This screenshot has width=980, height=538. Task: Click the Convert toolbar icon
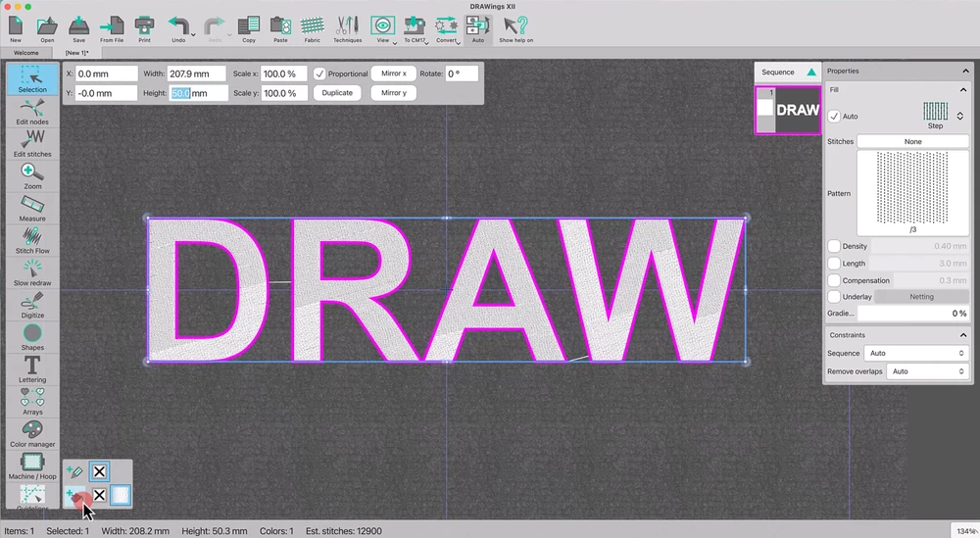pyautogui.click(x=446, y=28)
